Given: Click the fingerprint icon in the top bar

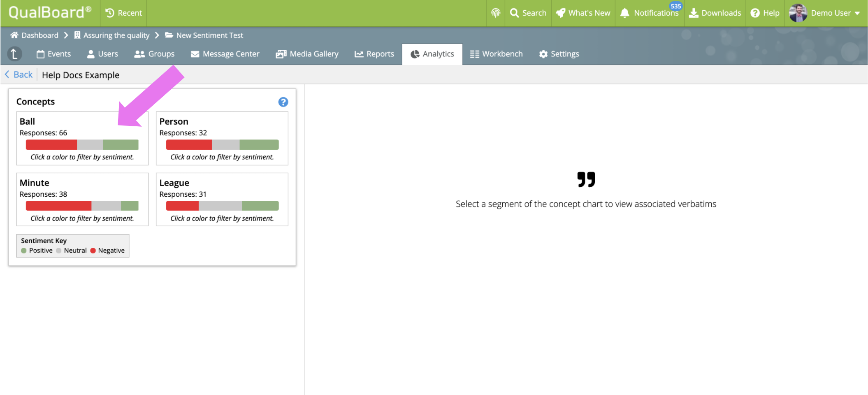Looking at the screenshot, I should coord(496,13).
